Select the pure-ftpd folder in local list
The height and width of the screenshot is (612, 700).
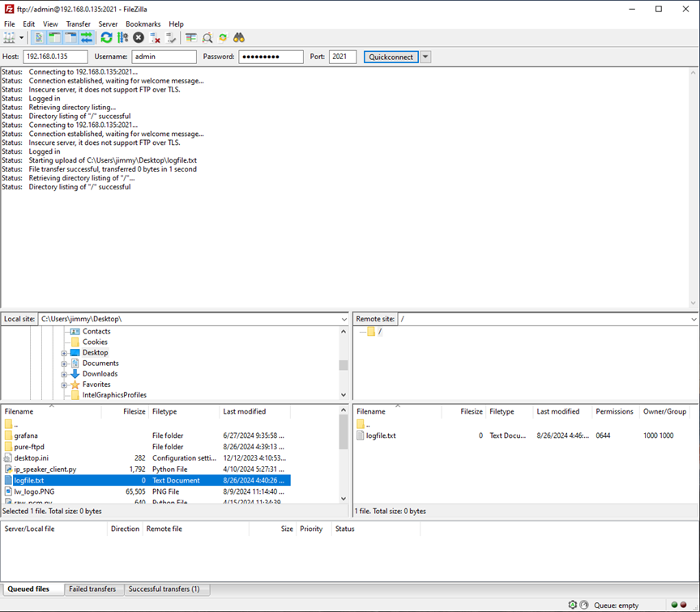point(29,447)
